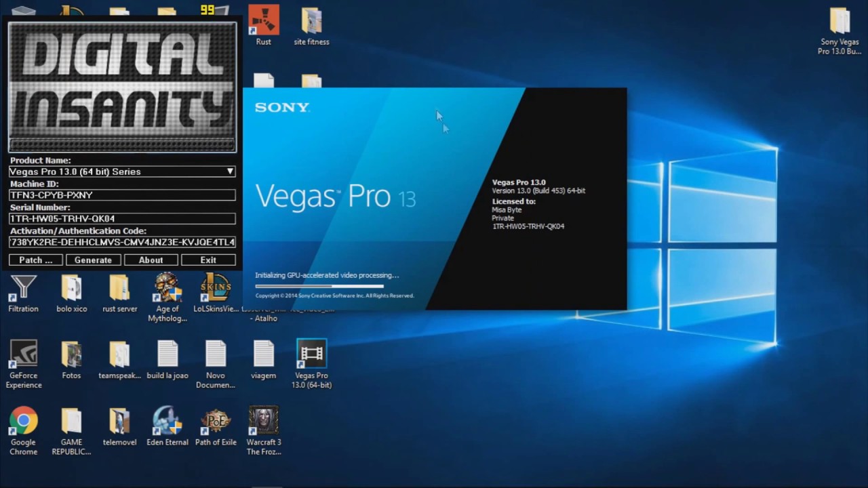Open the bolo xico folder

(71, 293)
